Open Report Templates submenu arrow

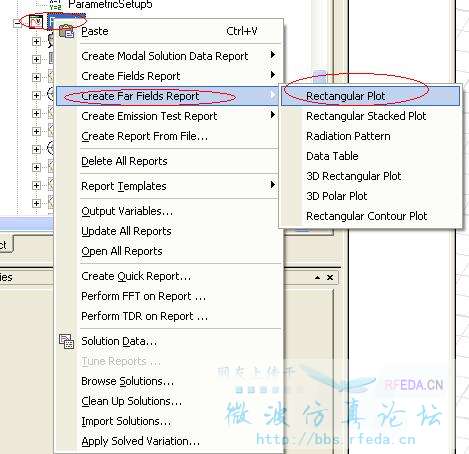[273, 185]
